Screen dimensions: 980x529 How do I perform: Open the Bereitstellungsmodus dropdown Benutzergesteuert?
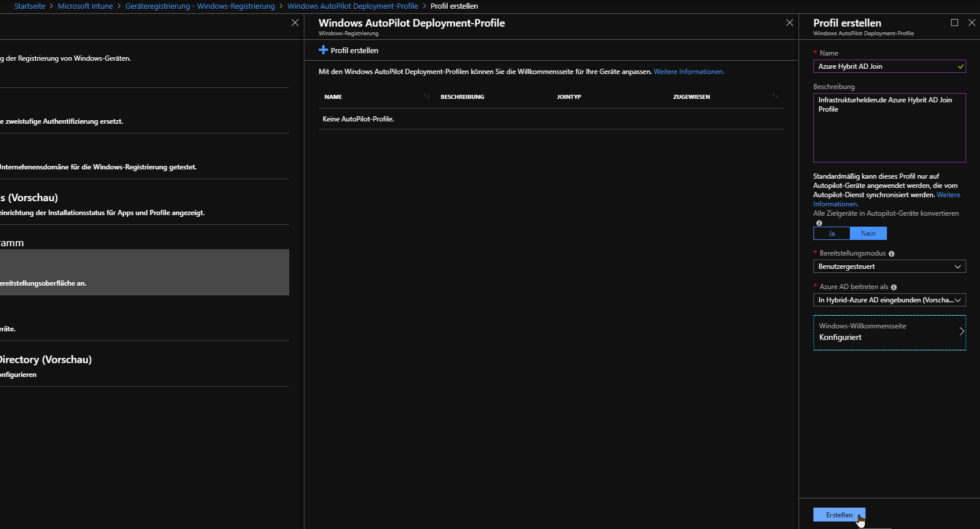click(x=890, y=267)
